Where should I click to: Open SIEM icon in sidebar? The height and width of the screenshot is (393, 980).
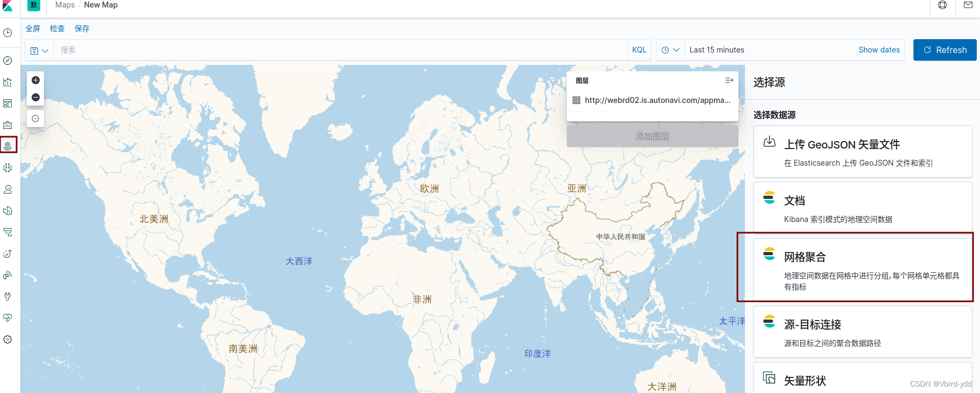[8, 275]
